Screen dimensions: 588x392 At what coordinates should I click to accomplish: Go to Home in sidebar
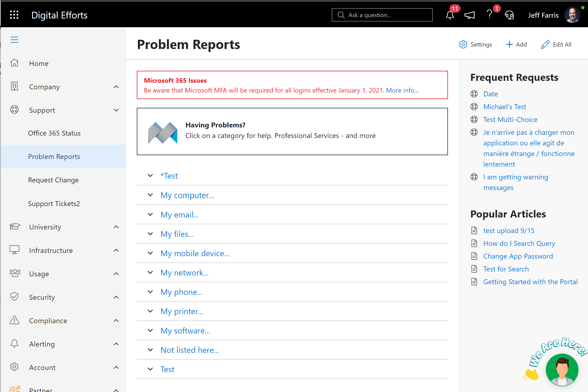39,63
